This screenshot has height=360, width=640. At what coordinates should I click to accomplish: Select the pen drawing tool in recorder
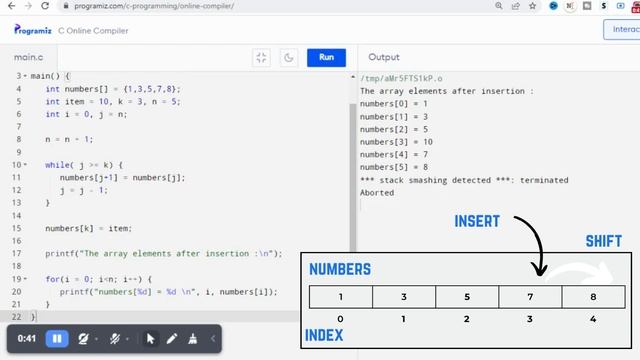[x=172, y=338]
